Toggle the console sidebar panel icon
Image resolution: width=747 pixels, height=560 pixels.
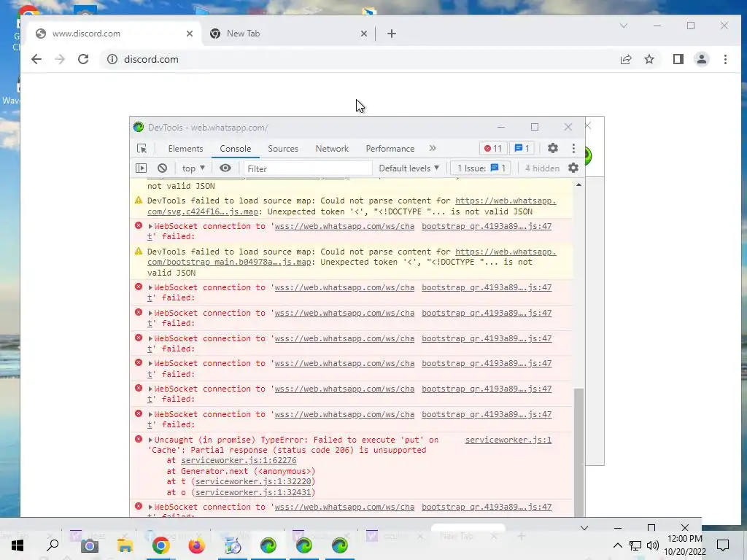pyautogui.click(x=141, y=168)
